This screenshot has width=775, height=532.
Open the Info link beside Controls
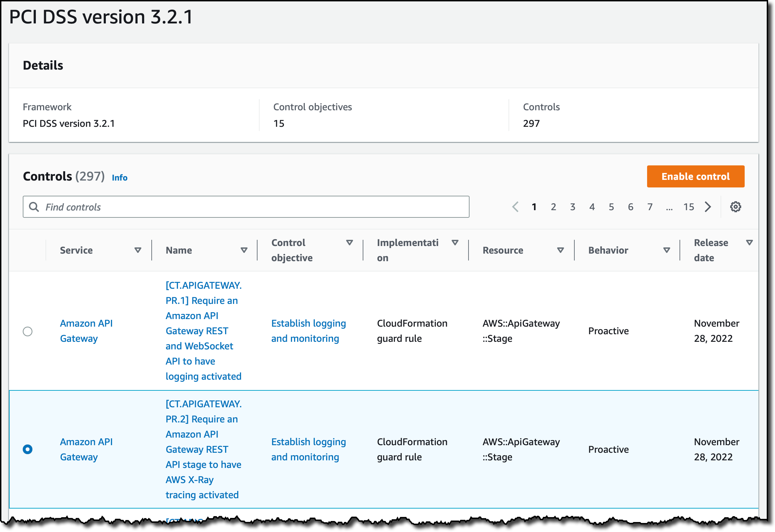120,177
